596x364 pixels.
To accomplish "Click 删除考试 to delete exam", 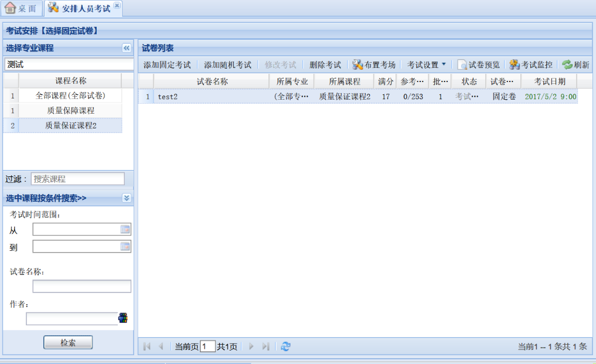I will tap(325, 65).
